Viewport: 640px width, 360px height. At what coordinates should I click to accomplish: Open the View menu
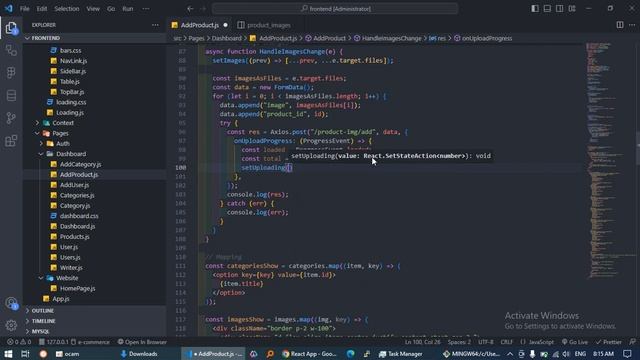pyautogui.click(x=93, y=9)
